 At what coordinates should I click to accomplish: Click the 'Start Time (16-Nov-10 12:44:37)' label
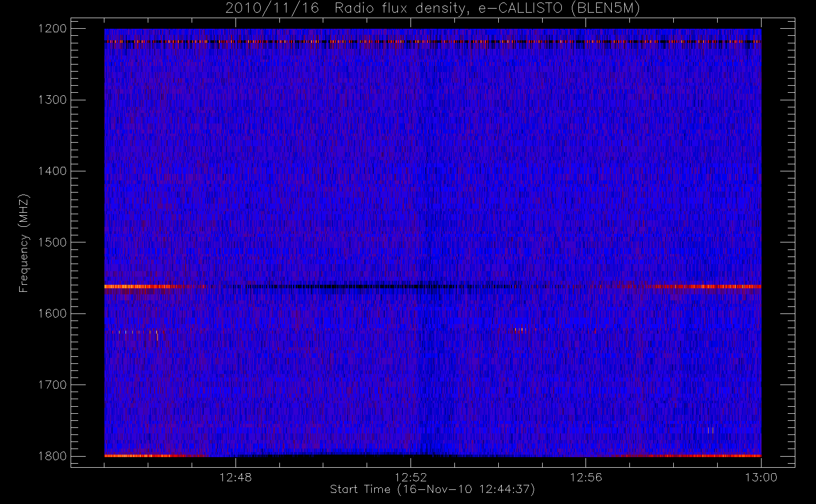[432, 489]
